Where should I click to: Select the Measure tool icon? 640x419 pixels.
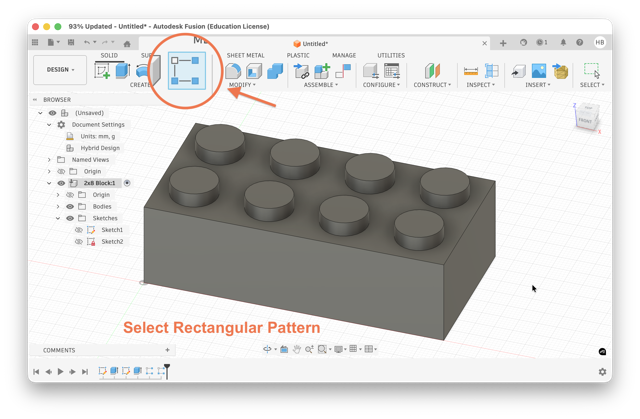[x=471, y=71]
